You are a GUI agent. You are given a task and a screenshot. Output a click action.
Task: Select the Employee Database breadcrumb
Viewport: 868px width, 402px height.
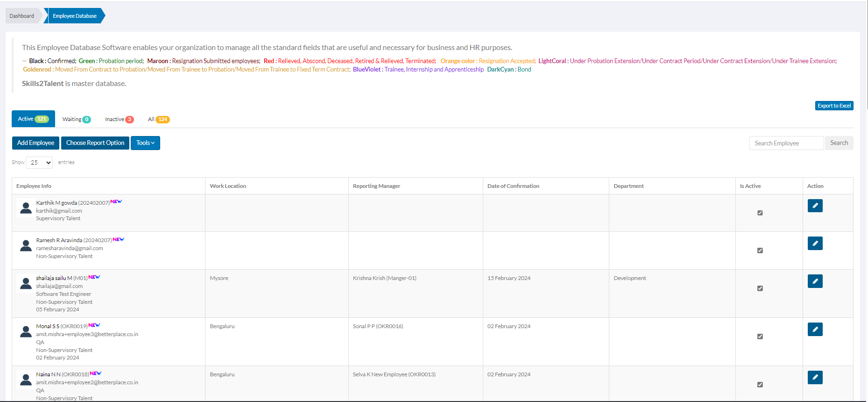(75, 16)
